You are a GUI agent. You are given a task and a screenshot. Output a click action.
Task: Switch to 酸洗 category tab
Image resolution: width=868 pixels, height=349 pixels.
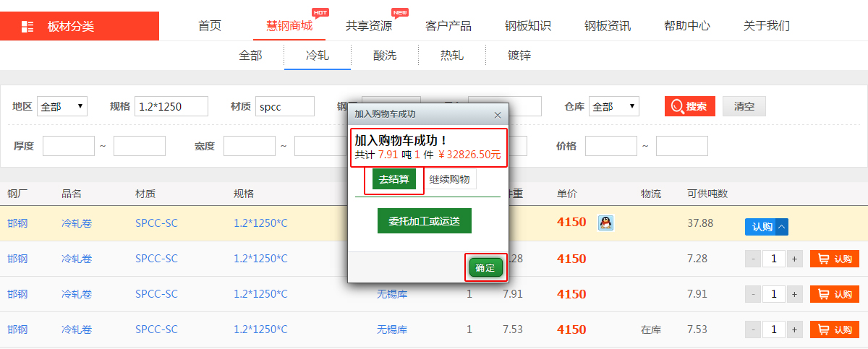point(385,56)
